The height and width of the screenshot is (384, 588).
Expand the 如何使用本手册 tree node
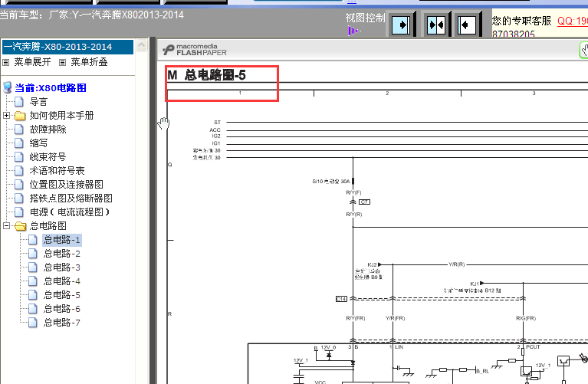[x=6, y=116]
